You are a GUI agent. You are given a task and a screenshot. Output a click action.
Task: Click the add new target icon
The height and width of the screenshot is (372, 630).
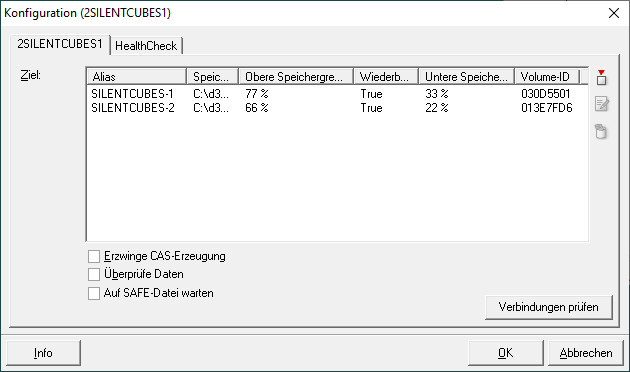click(x=601, y=77)
